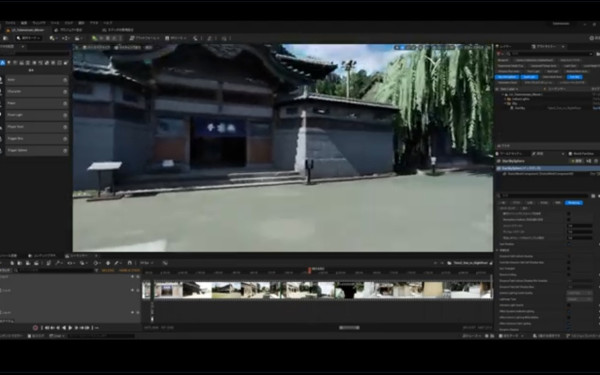Open the help icon on the Trigger Box row
Viewport: 600px width, 375px height.
pos(65,139)
